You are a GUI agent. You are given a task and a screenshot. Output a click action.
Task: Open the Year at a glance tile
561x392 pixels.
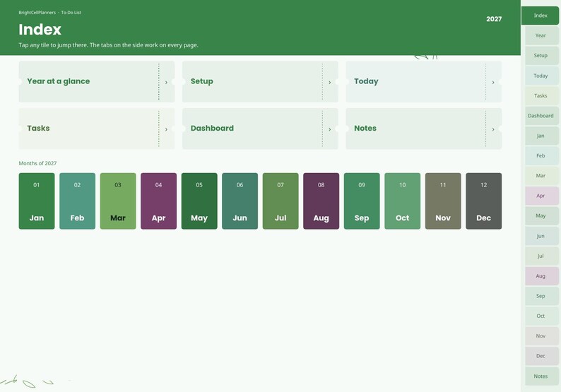97,81
